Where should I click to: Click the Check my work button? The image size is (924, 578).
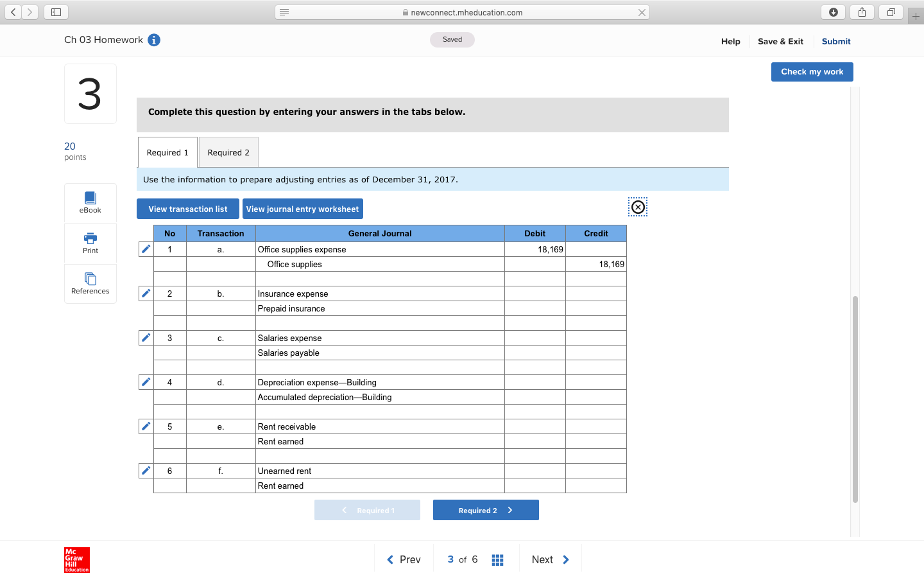812,71
